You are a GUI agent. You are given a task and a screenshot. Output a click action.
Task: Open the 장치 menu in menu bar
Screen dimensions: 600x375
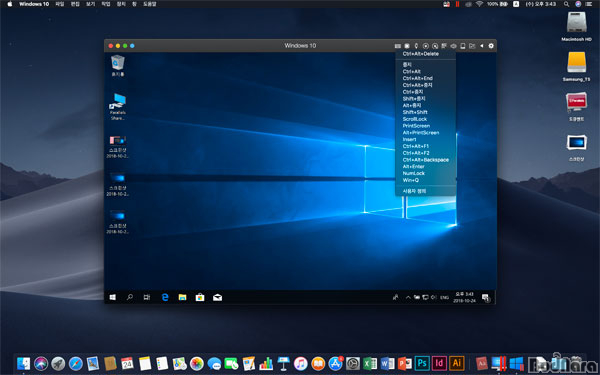pyautogui.click(x=121, y=4)
